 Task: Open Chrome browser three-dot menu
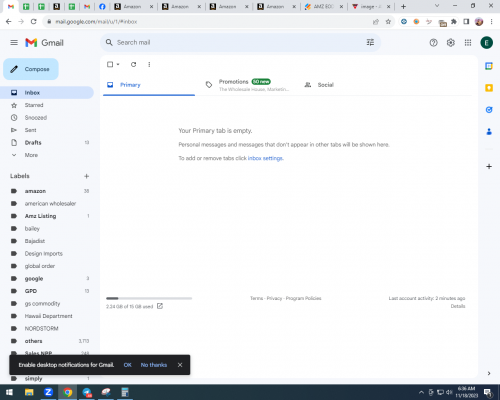tap(491, 22)
